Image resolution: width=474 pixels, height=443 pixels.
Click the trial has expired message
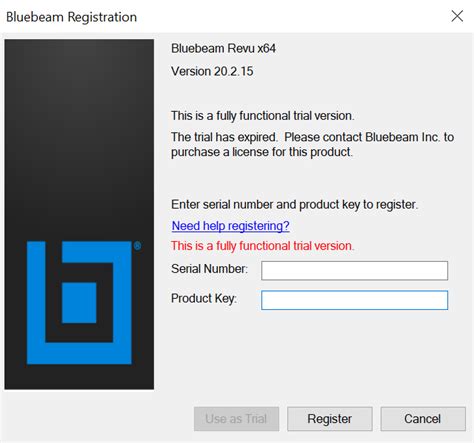click(x=312, y=144)
